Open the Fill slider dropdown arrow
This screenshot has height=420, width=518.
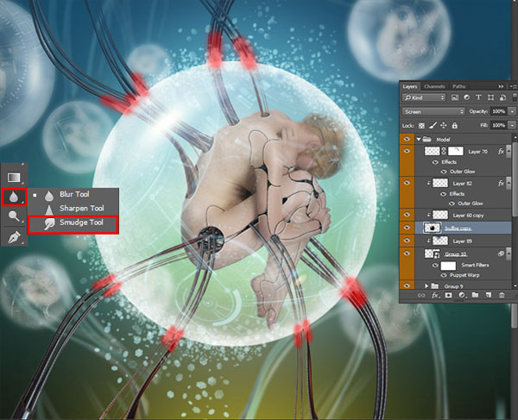[x=512, y=125]
